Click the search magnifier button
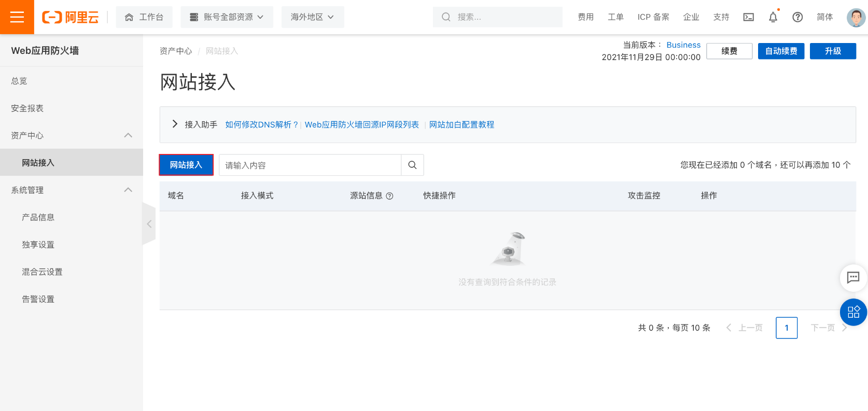868x411 pixels. pos(412,165)
